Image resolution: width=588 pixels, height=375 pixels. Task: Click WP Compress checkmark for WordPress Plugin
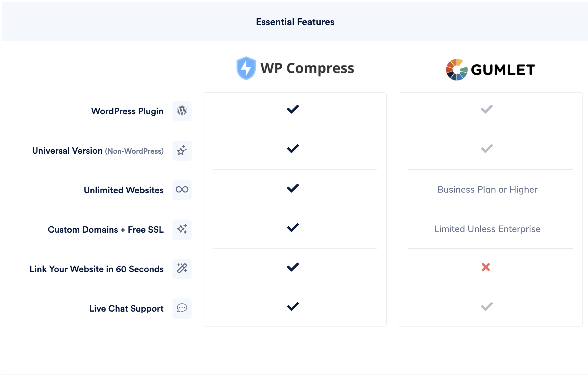[x=293, y=109]
